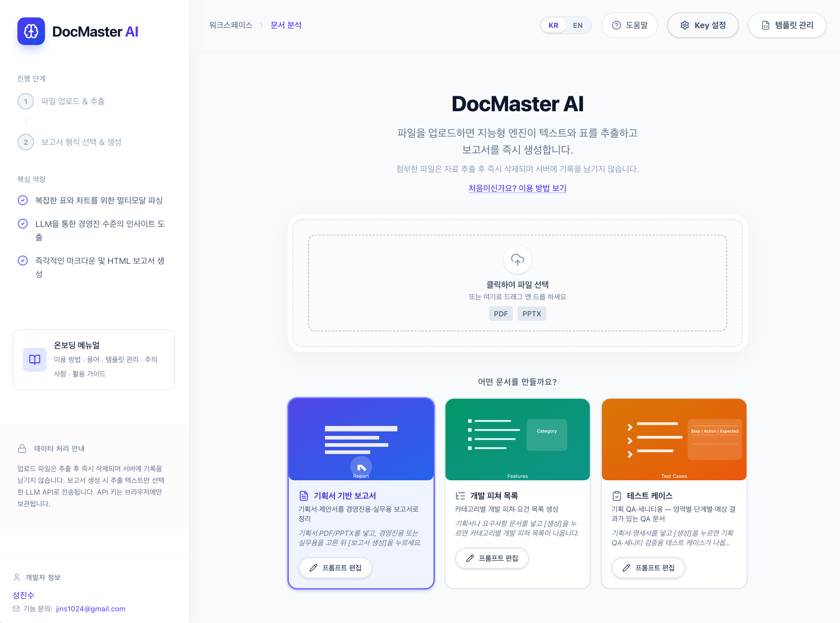The height and width of the screenshot is (623, 840).
Task: Go to step 2 보고서 형식 선택 & 생성
Action: point(81,142)
